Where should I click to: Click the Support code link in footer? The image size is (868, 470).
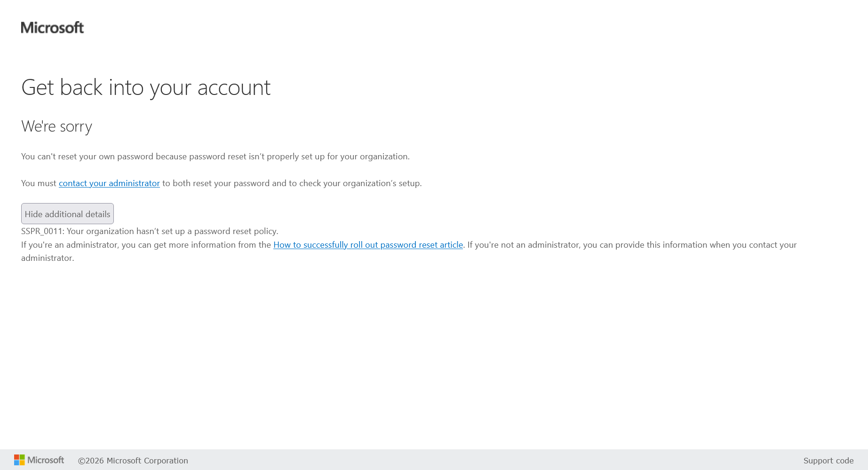pos(828,461)
